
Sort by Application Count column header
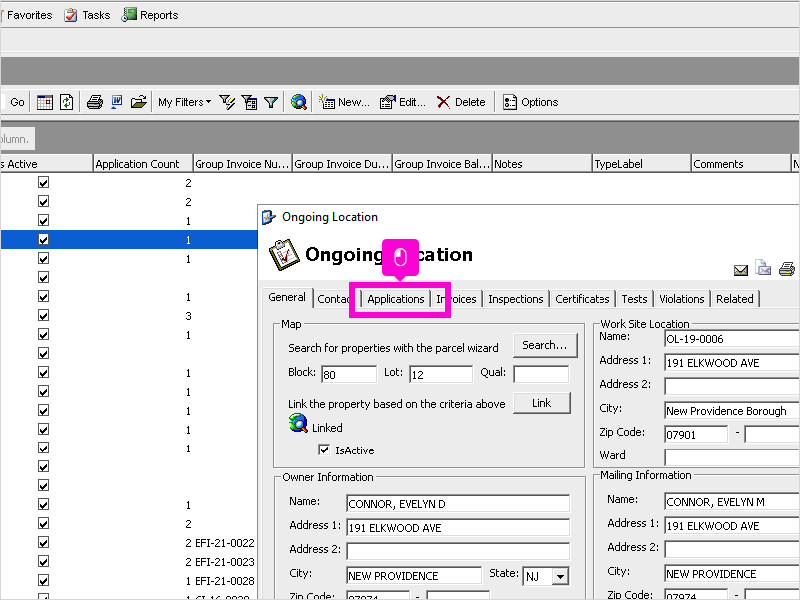[x=143, y=164]
